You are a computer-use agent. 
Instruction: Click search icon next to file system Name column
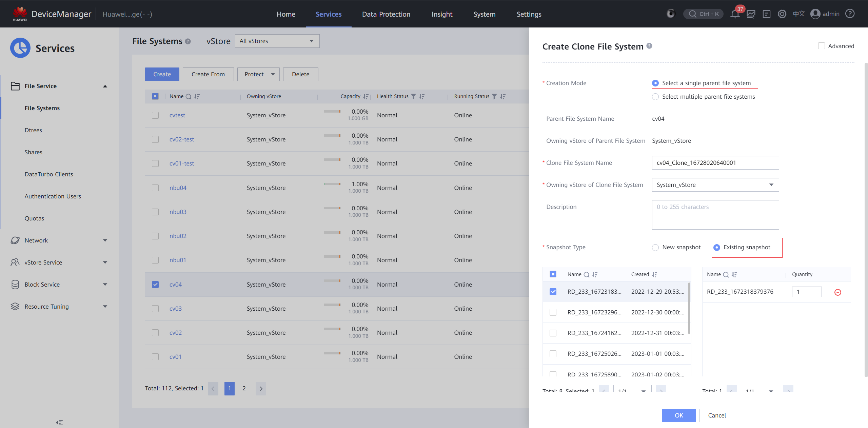pos(189,97)
